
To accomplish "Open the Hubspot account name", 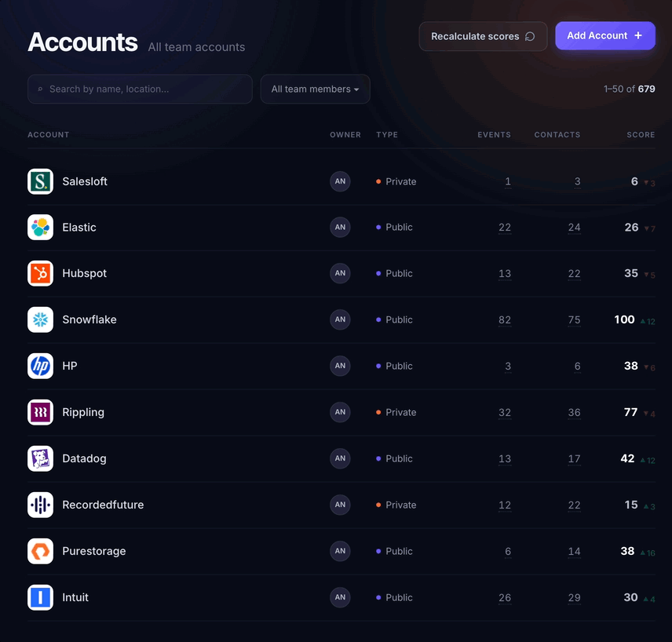I will click(85, 273).
